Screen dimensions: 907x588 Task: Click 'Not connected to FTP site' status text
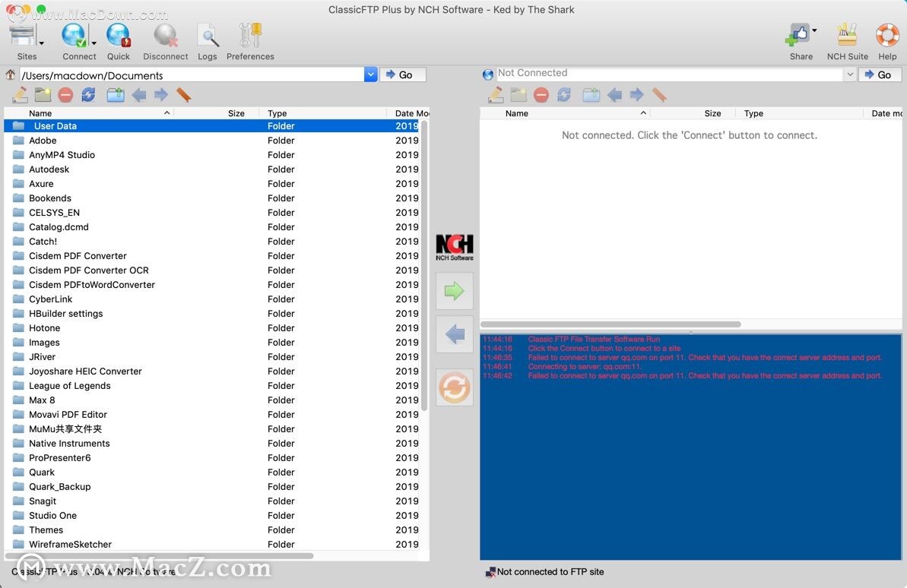pyautogui.click(x=550, y=572)
